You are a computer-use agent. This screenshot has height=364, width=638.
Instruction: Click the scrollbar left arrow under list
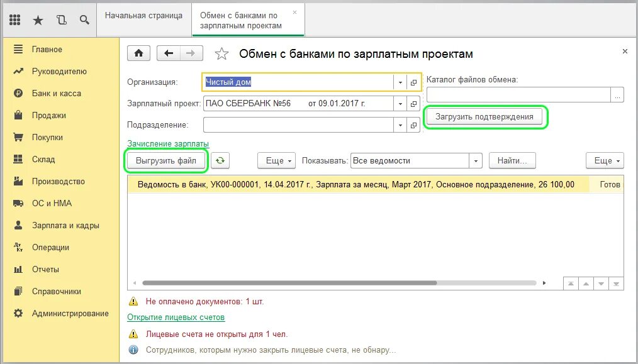[135, 283]
